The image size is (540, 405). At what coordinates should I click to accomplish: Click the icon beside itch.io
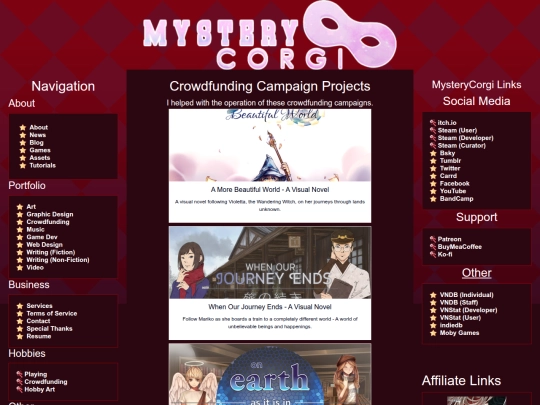coord(433,123)
